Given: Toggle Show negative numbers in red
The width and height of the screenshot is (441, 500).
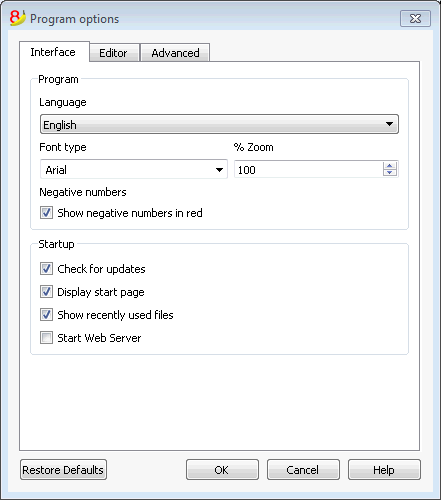Looking at the screenshot, I should [46, 213].
